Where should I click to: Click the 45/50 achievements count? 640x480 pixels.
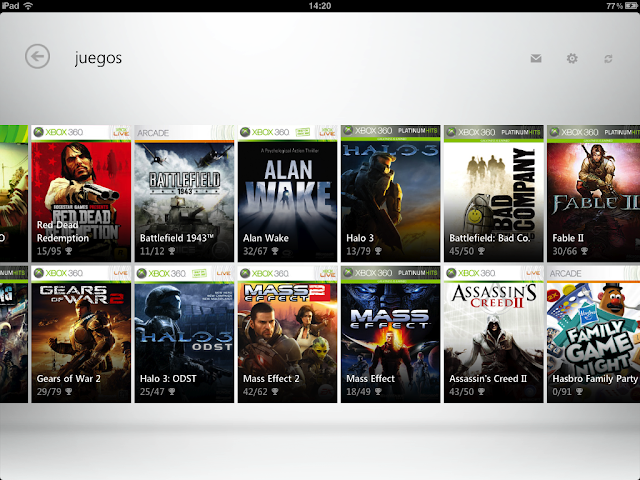[x=462, y=251]
